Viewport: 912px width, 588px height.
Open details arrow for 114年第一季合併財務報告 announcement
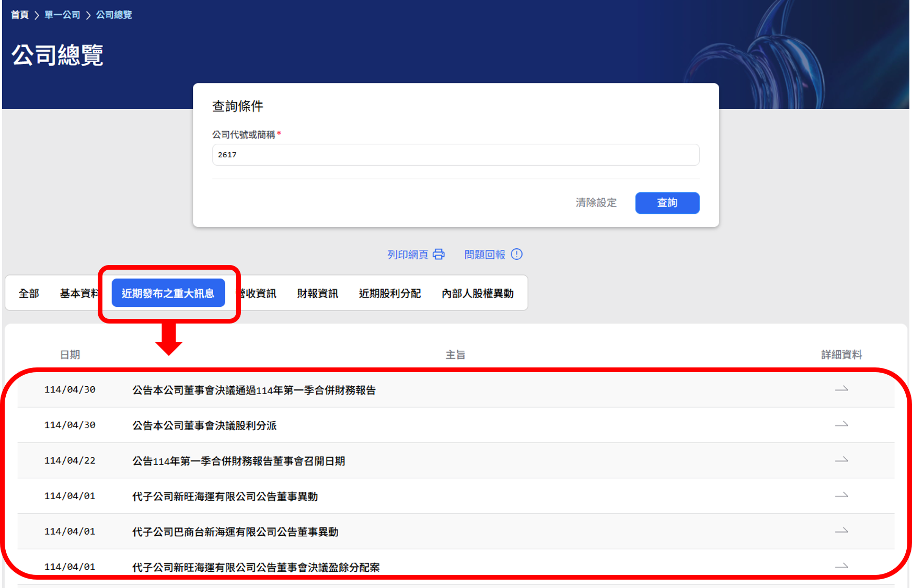(x=841, y=389)
